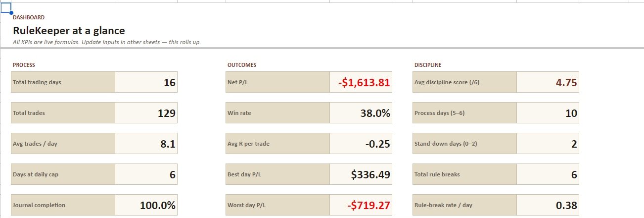Image resolution: width=644 pixels, height=218 pixels.
Task: Select the Avg trades / day value cell
Action: 146,144
